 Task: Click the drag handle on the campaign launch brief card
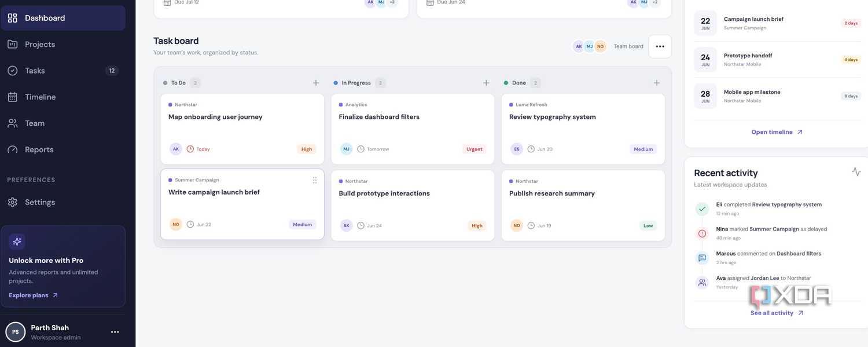click(315, 180)
